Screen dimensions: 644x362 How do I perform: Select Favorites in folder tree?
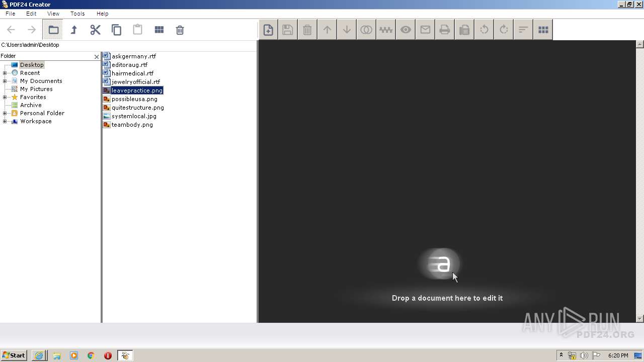[x=33, y=97]
